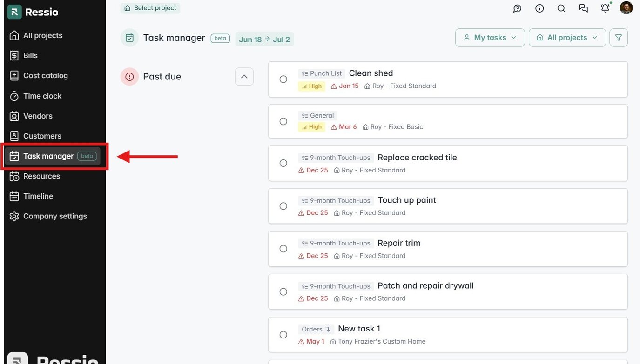Open the Timeline sidebar icon
Viewport: 640px width, 364px height.
pyautogui.click(x=14, y=196)
